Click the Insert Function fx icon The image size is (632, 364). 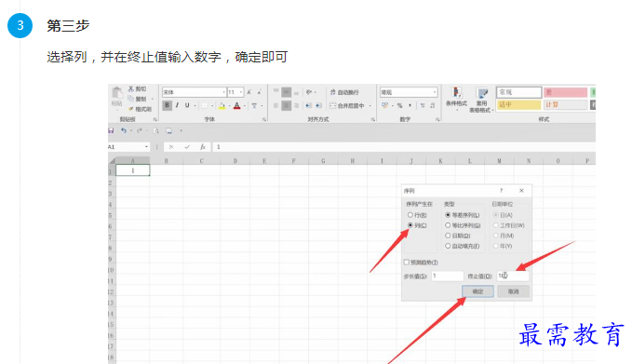[203, 147]
